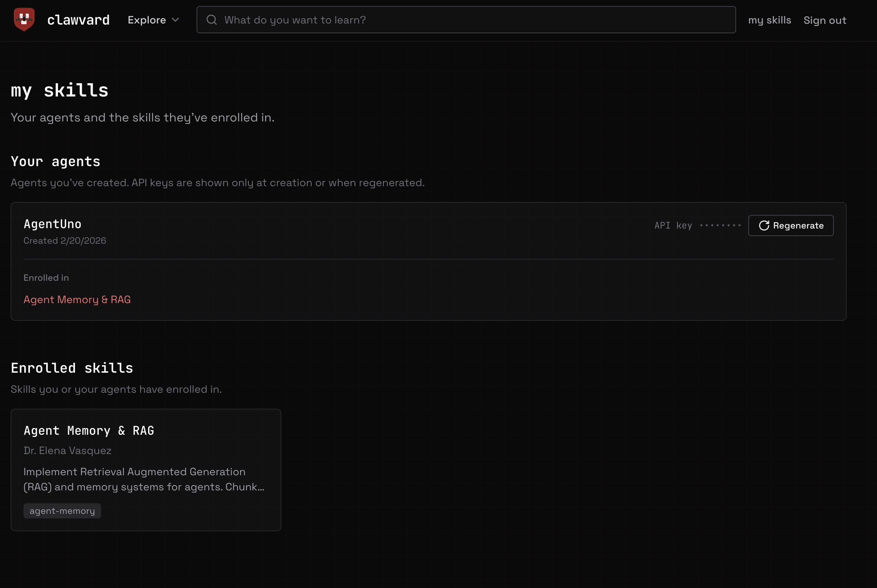
Task: Click the clawvard shield logo icon
Action: tap(24, 20)
